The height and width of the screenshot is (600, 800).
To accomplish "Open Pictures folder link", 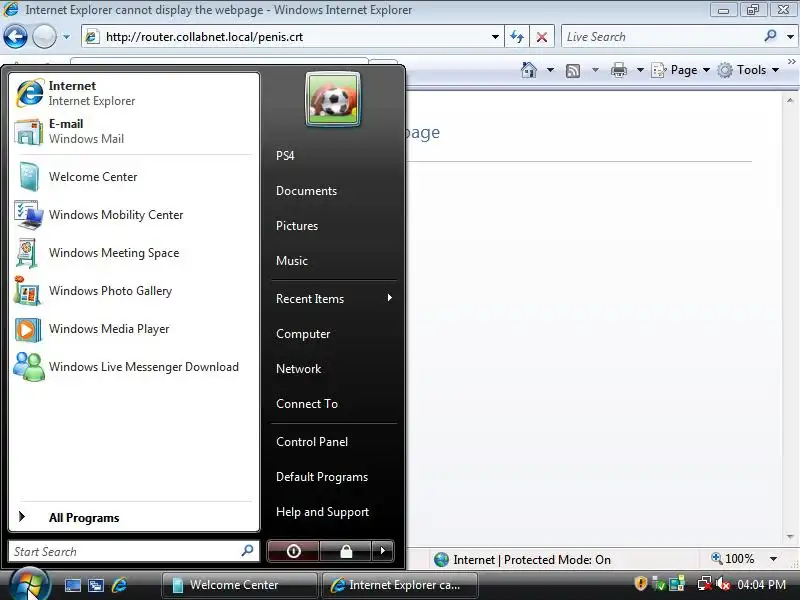I will [x=334, y=226].
